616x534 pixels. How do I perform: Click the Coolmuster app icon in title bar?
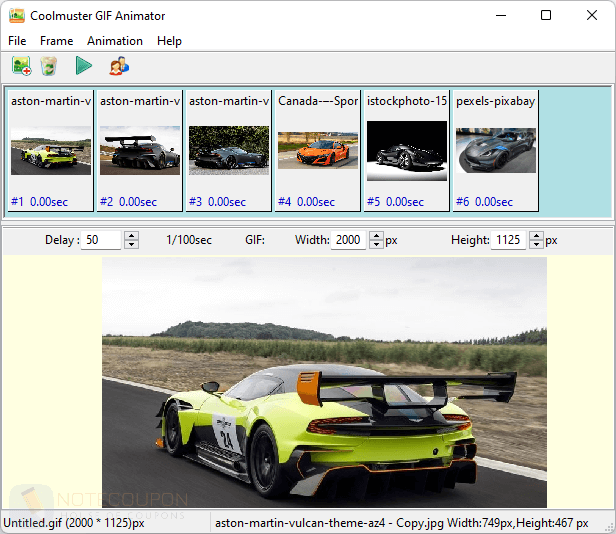16,15
